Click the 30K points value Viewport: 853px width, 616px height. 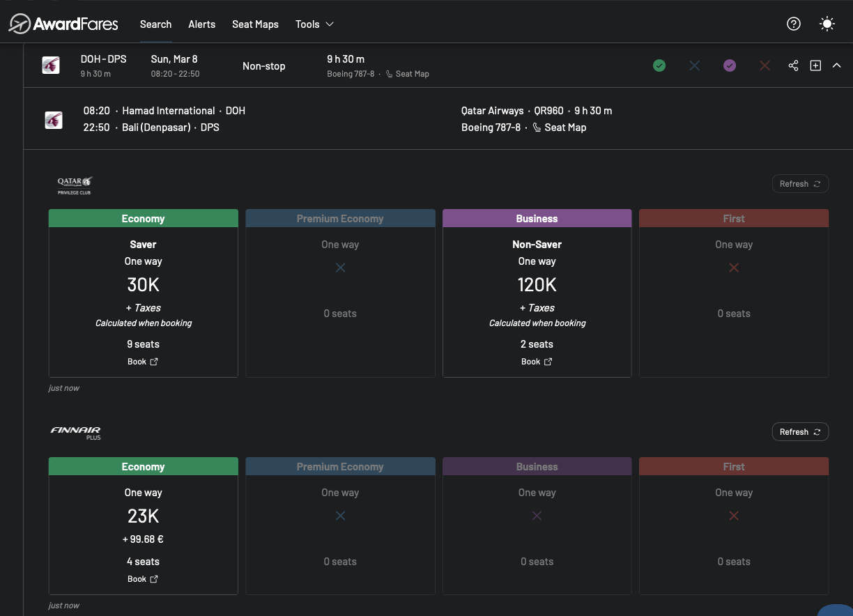click(143, 284)
